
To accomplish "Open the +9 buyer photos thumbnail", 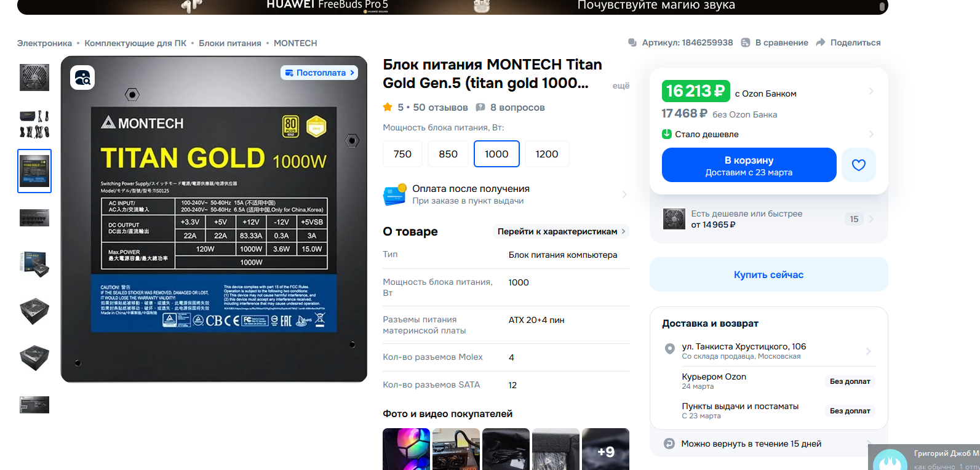I will [605, 449].
